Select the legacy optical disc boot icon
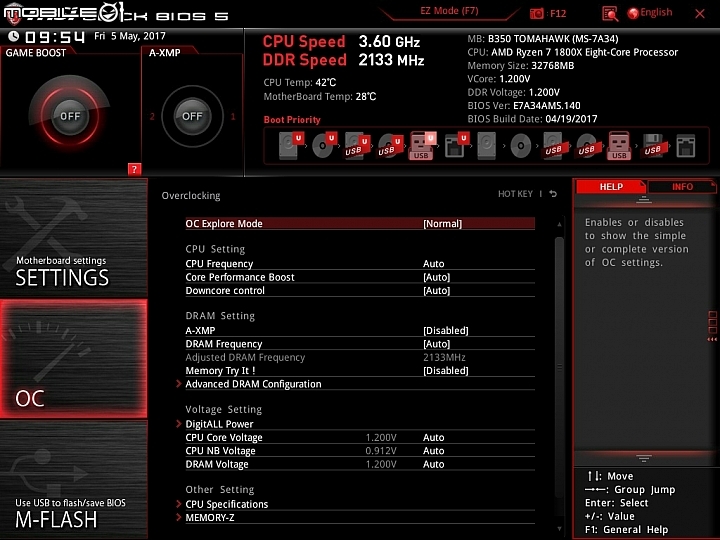The image size is (720, 540). click(520, 146)
